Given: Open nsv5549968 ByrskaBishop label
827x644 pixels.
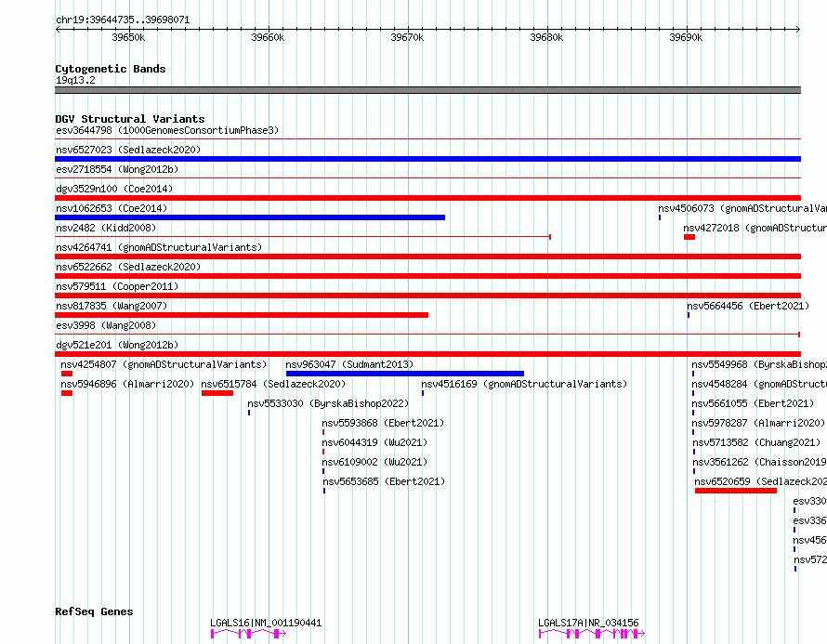Looking at the screenshot, I should 759,364.
